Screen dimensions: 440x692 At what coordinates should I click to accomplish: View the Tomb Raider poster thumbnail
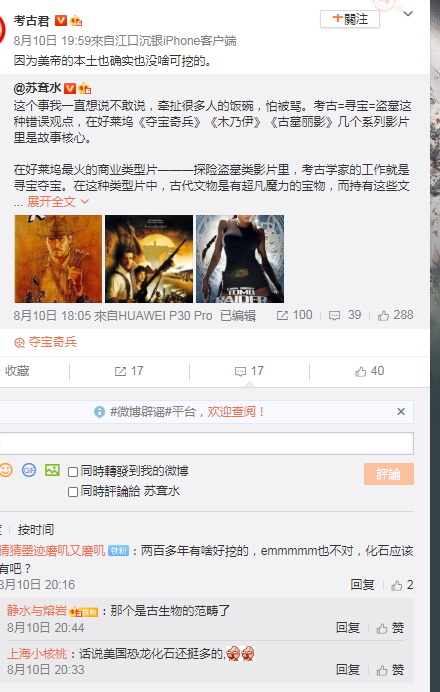240,259
